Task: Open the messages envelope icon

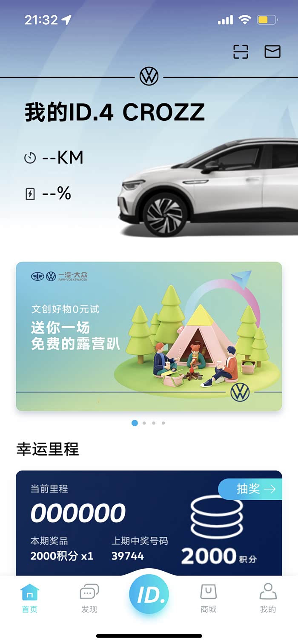Action: 272,51
